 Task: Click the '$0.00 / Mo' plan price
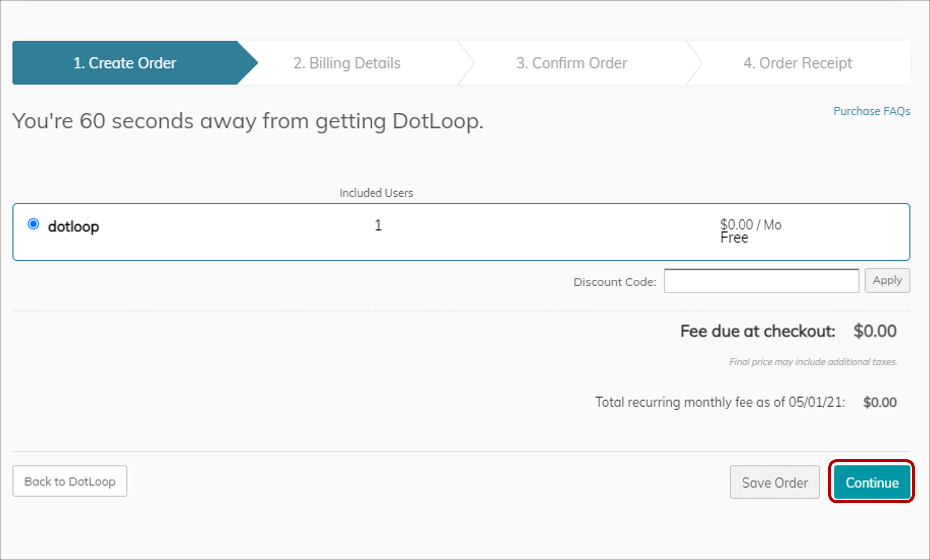pos(750,225)
